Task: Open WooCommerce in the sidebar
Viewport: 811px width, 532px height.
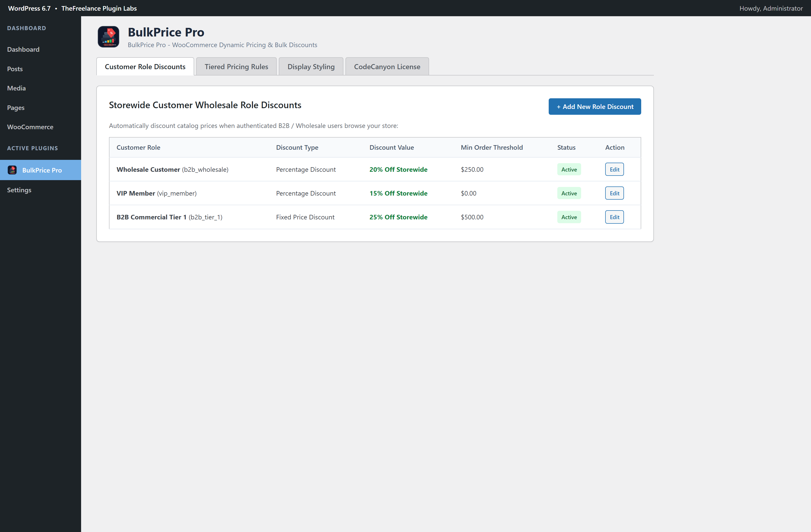Action: [x=30, y=127]
